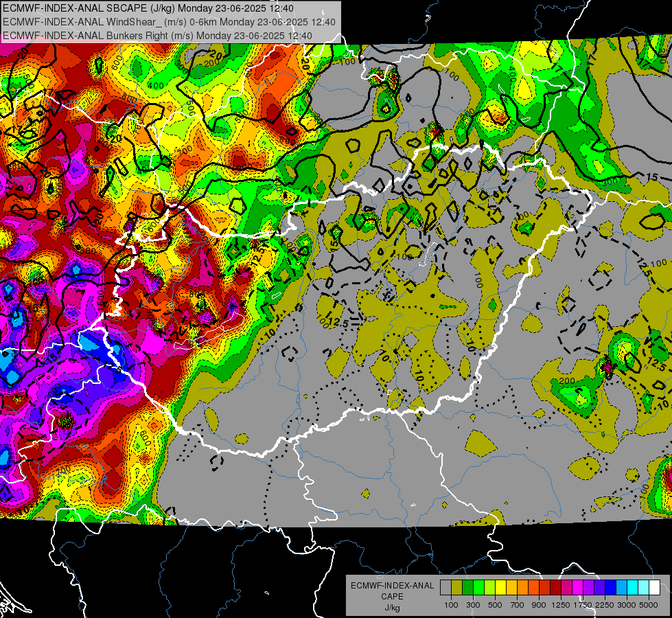Click the legend tick label 1250

(x=561, y=605)
